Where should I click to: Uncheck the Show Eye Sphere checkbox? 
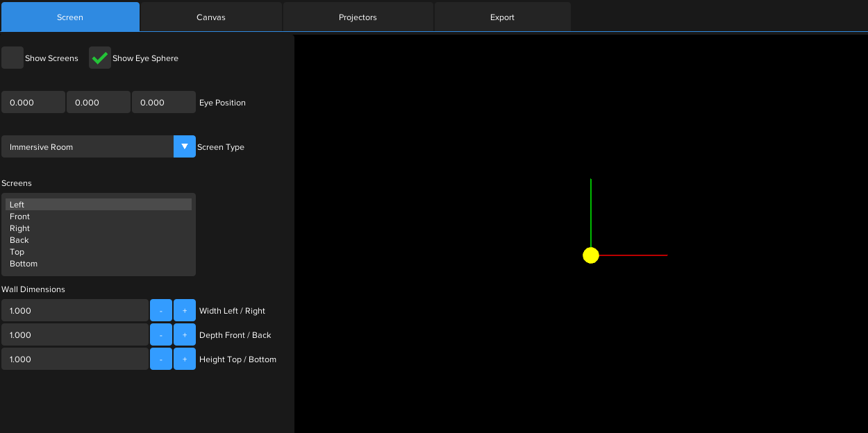[100, 58]
